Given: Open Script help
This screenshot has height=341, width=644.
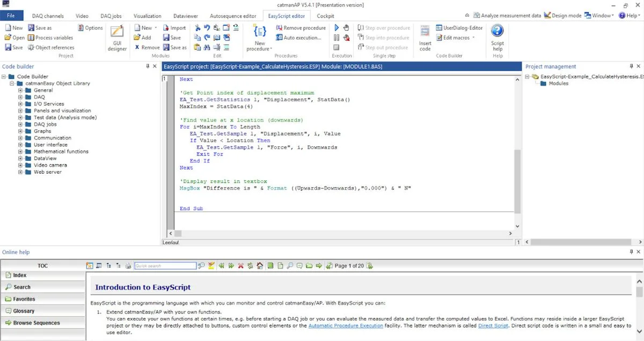Looking at the screenshot, I should [x=497, y=38].
